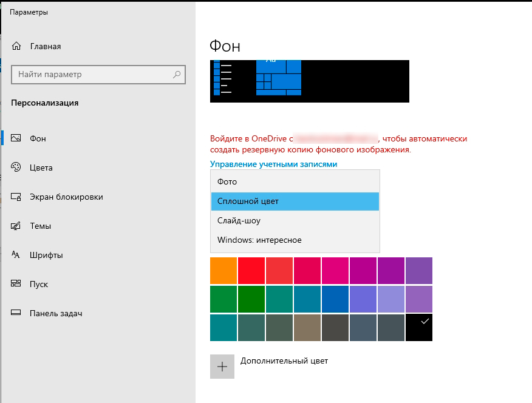Image resolution: width=532 pixels, height=403 pixels.
Task: Focus the Найти параметр search field
Action: [98, 75]
